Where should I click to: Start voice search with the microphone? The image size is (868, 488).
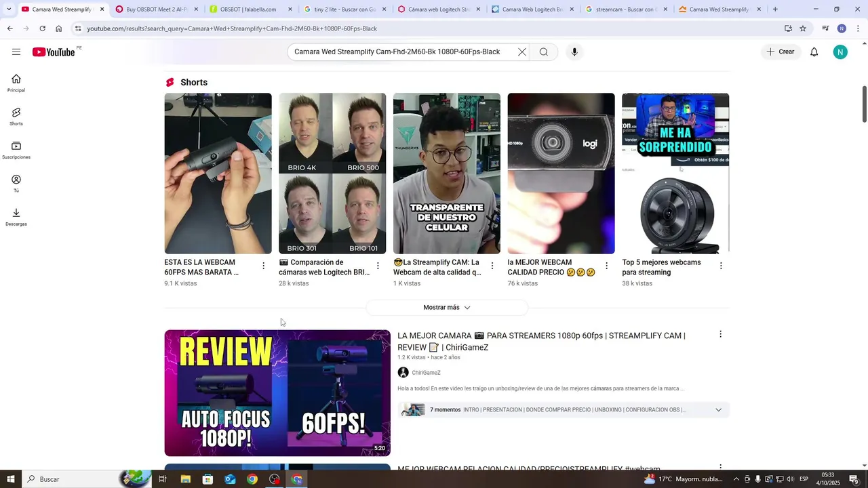[574, 52]
